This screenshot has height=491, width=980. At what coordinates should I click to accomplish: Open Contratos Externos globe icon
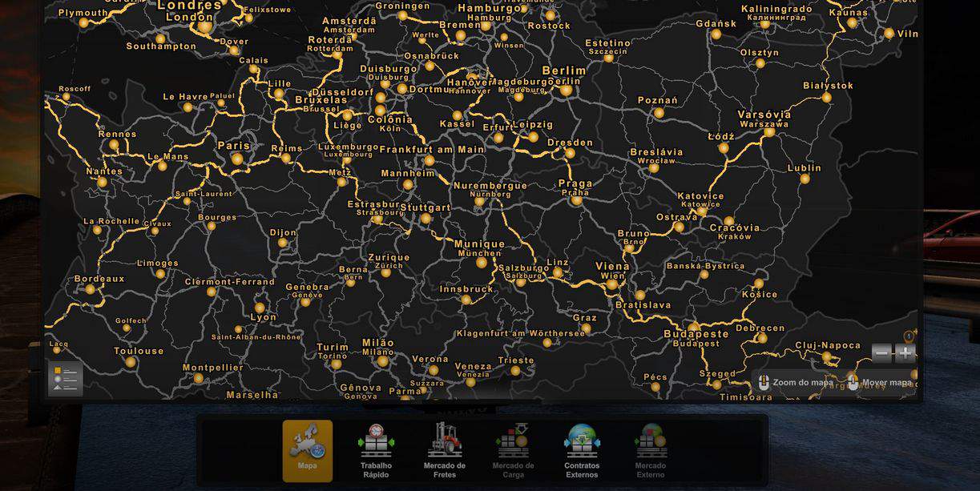click(582, 450)
